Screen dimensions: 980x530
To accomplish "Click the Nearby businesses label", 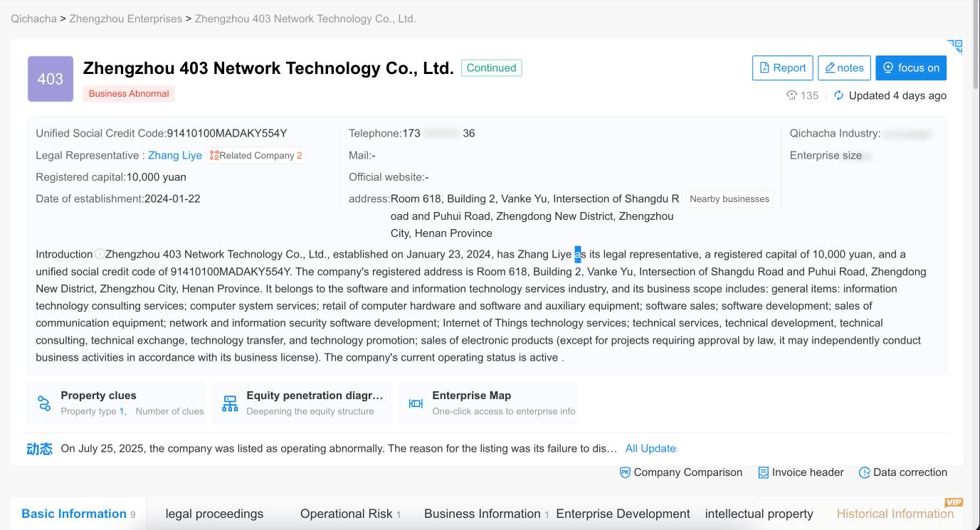I will click(729, 198).
